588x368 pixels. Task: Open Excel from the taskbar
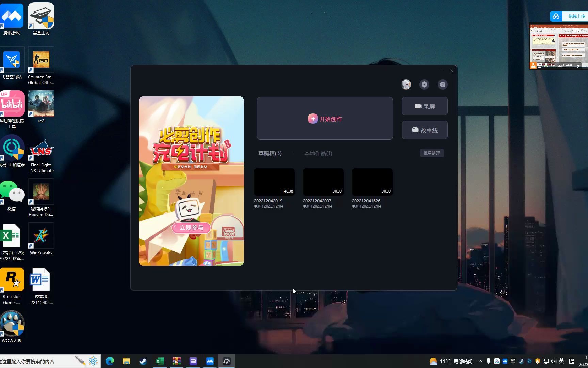coord(160,361)
